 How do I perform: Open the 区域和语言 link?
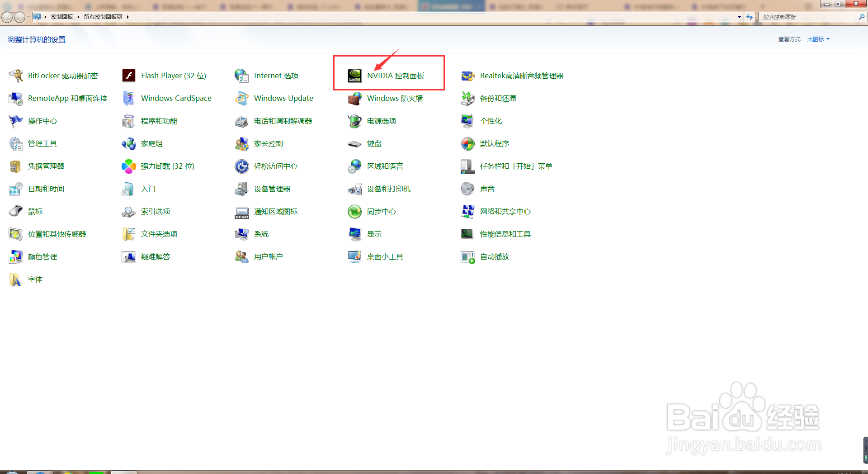coord(385,166)
